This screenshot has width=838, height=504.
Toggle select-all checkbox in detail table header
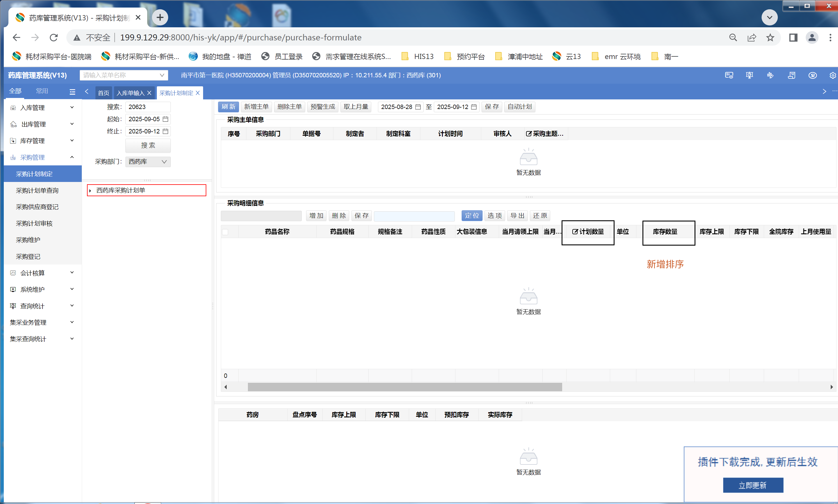coord(225,232)
